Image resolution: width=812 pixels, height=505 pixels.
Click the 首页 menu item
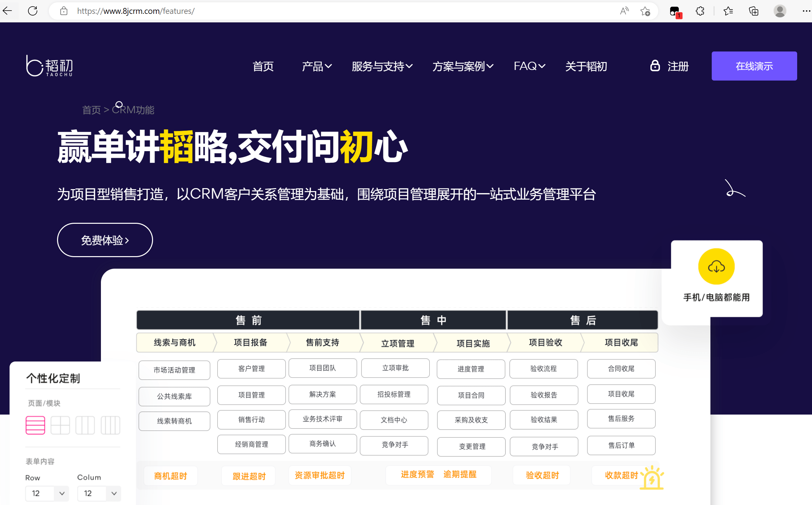[263, 66]
